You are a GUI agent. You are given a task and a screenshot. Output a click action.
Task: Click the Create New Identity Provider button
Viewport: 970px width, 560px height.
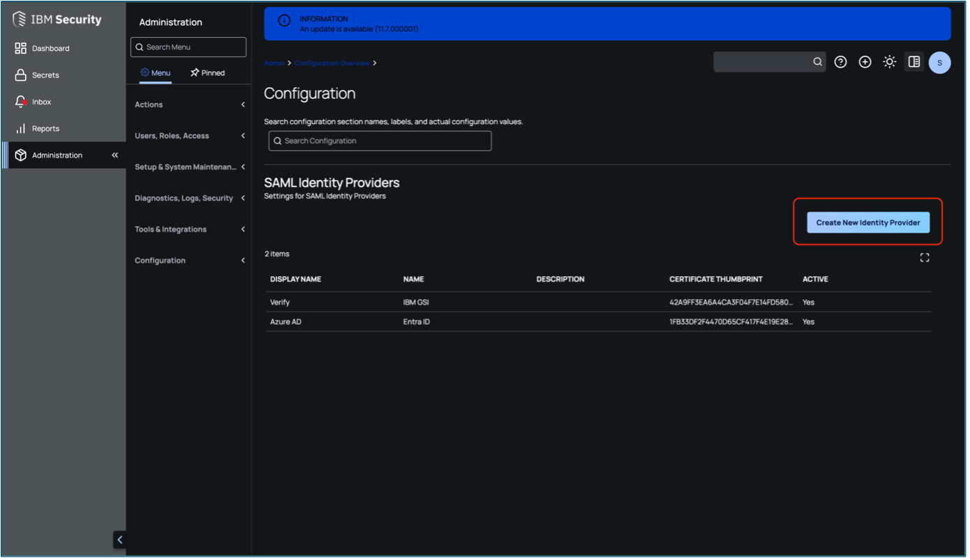tap(868, 222)
